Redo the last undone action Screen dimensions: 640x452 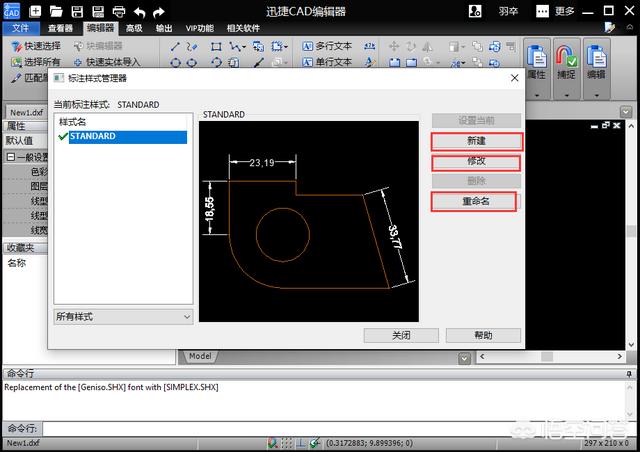tap(158, 12)
